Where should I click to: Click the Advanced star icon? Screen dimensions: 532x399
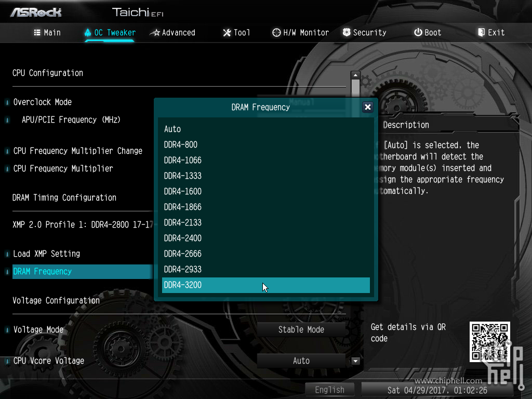[x=155, y=33]
